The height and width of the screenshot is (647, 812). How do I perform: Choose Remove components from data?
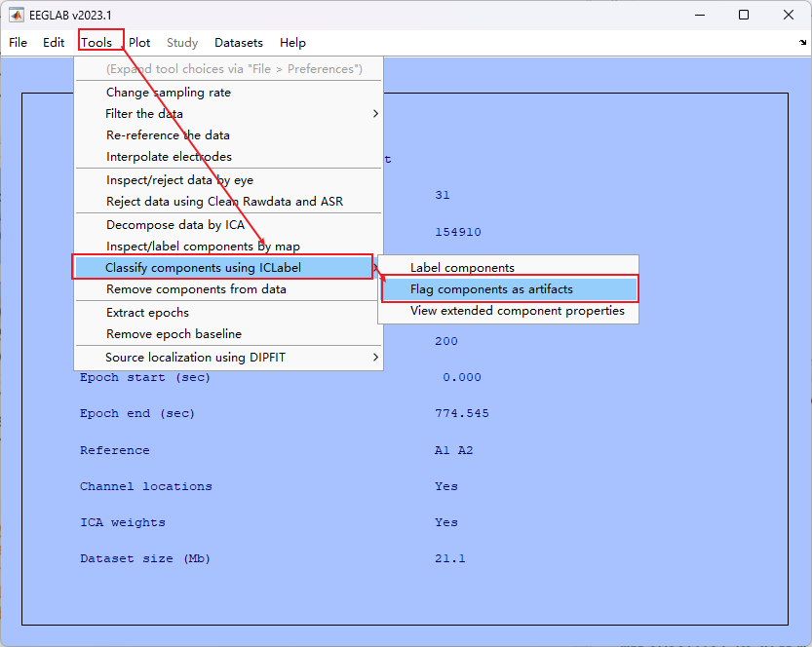pos(228,289)
